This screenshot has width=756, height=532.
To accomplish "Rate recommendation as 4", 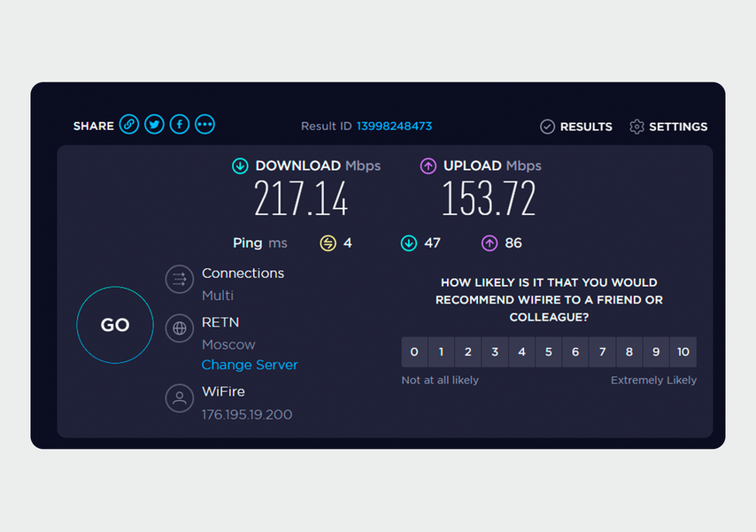I will pyautogui.click(x=521, y=352).
